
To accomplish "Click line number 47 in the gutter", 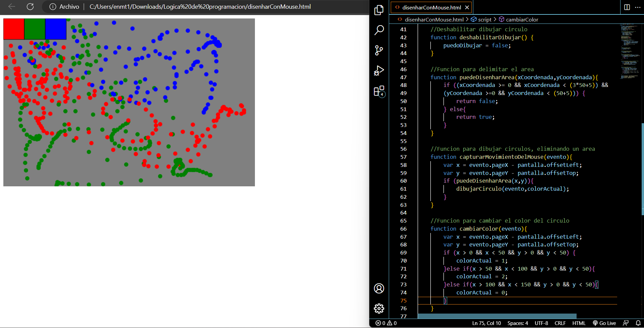I will 403,77.
